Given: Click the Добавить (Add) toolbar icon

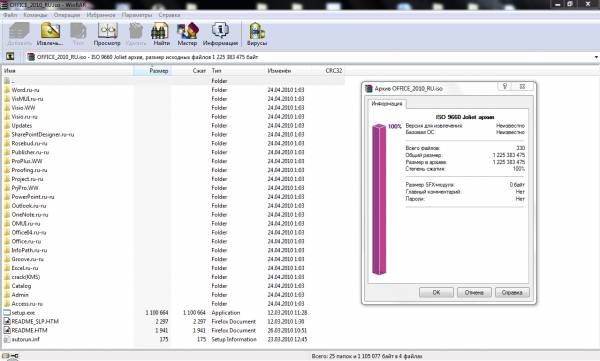Looking at the screenshot, I should [x=20, y=34].
